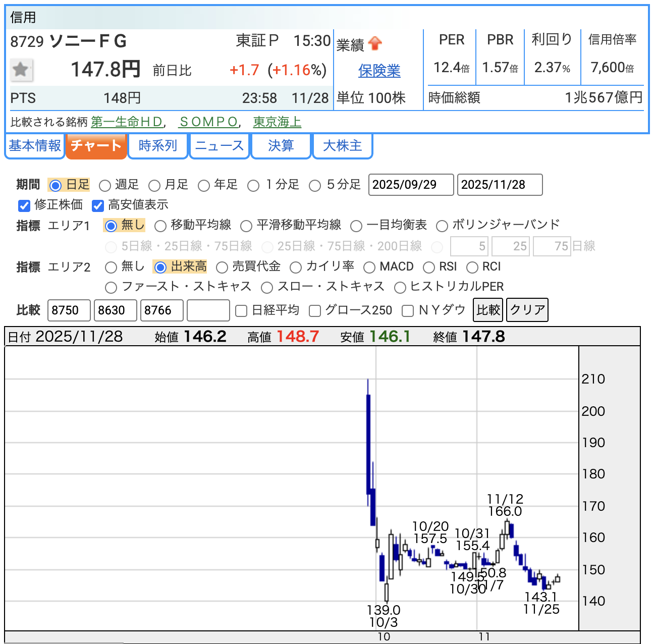This screenshot has height=644, width=654.
Task: Click the empty fourth comparison code field
Action: point(208,310)
